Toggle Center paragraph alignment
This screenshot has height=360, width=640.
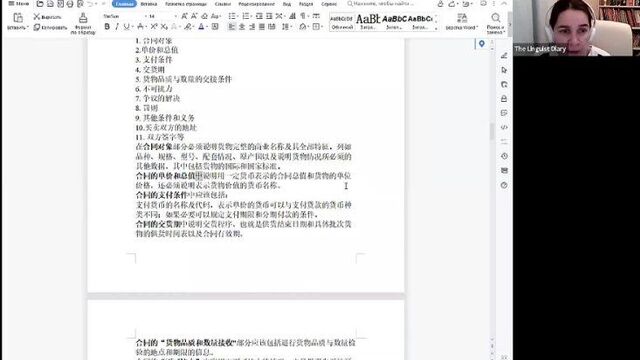(x=242, y=27)
